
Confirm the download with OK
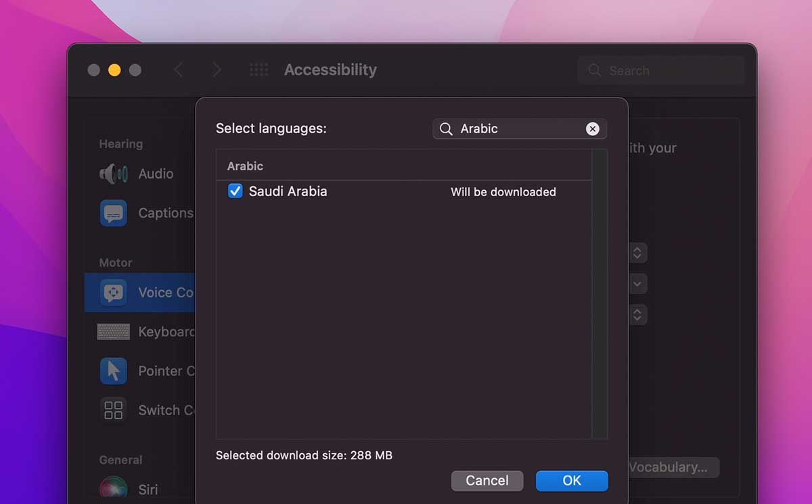[x=572, y=480]
